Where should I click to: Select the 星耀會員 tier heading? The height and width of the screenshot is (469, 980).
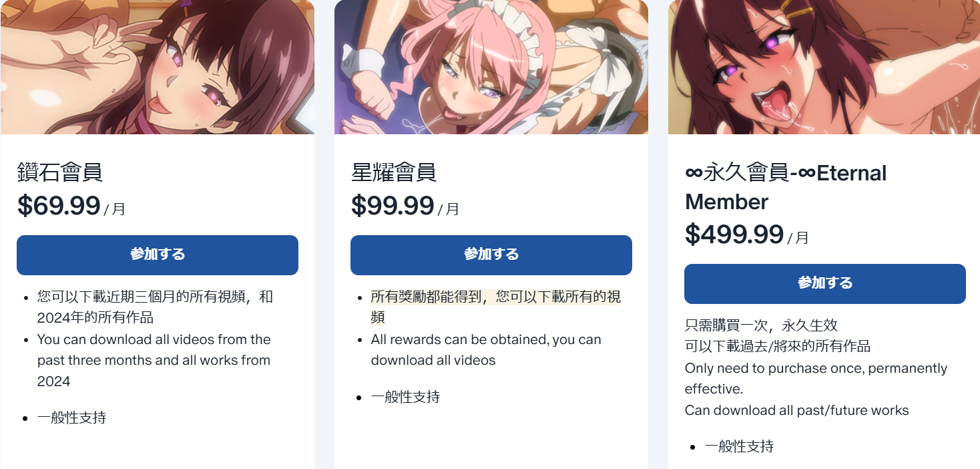pyautogui.click(x=394, y=173)
